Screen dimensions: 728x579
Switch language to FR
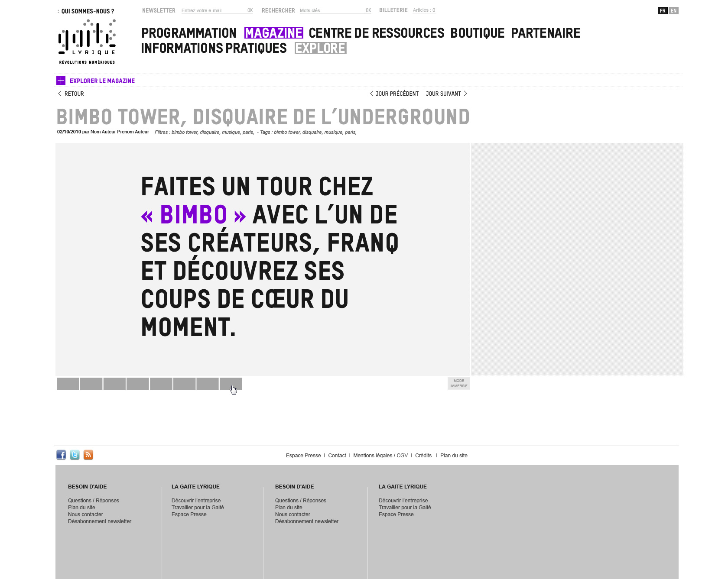click(x=663, y=11)
